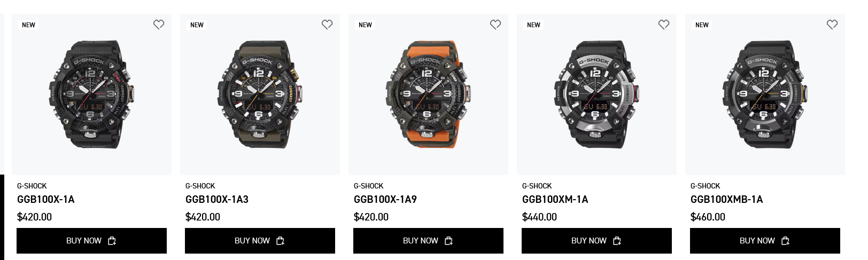
Task: Buy the orange GGB100X-1A9 watch
Action: [x=428, y=241]
